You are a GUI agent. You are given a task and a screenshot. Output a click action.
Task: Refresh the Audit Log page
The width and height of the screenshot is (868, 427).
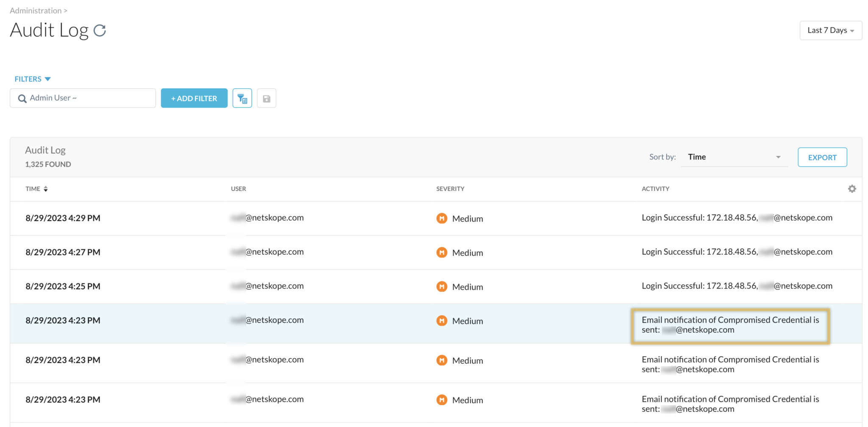pyautogui.click(x=100, y=30)
